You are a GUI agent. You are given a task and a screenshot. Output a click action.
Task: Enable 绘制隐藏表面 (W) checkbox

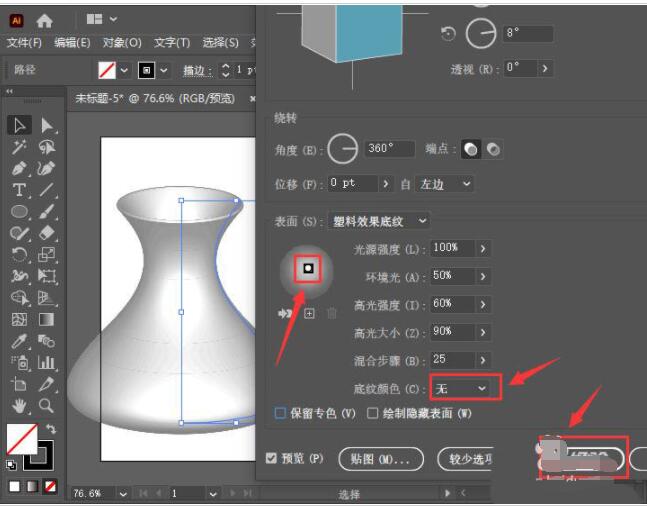(372, 413)
